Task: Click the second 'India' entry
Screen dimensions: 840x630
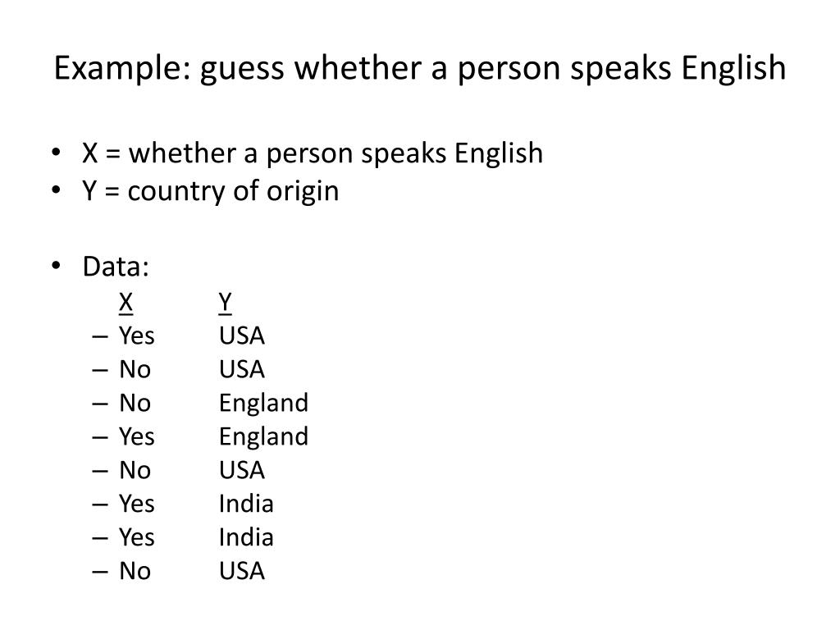Action: [246, 538]
